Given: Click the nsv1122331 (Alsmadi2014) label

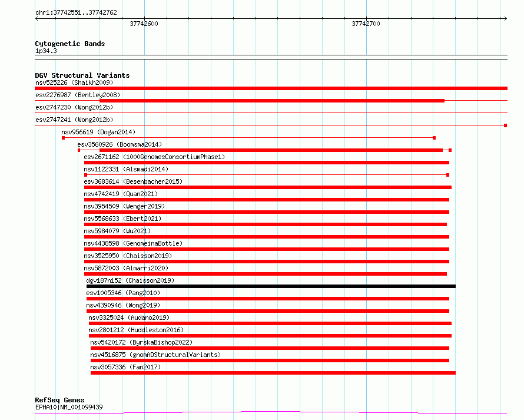Looking at the screenshot, I should (126, 169).
